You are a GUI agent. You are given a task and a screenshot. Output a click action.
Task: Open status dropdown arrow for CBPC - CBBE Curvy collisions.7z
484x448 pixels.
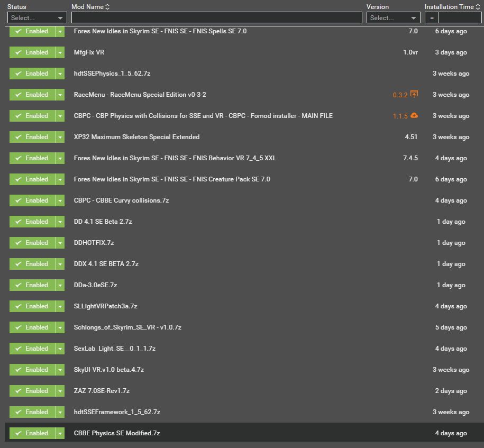(x=60, y=200)
